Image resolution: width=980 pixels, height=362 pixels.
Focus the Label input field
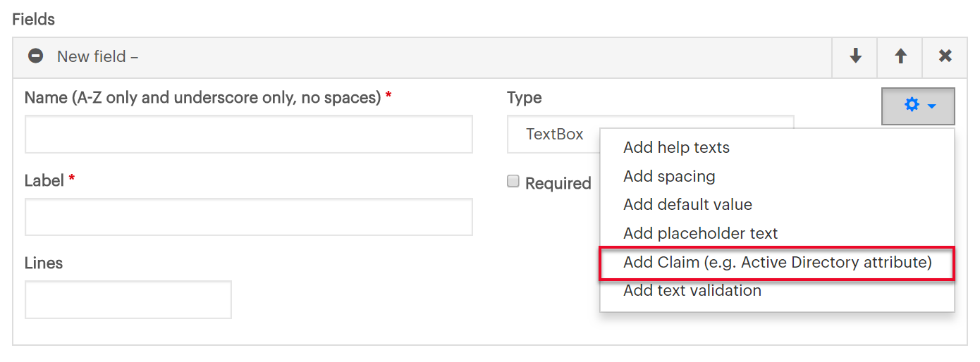pyautogui.click(x=248, y=217)
